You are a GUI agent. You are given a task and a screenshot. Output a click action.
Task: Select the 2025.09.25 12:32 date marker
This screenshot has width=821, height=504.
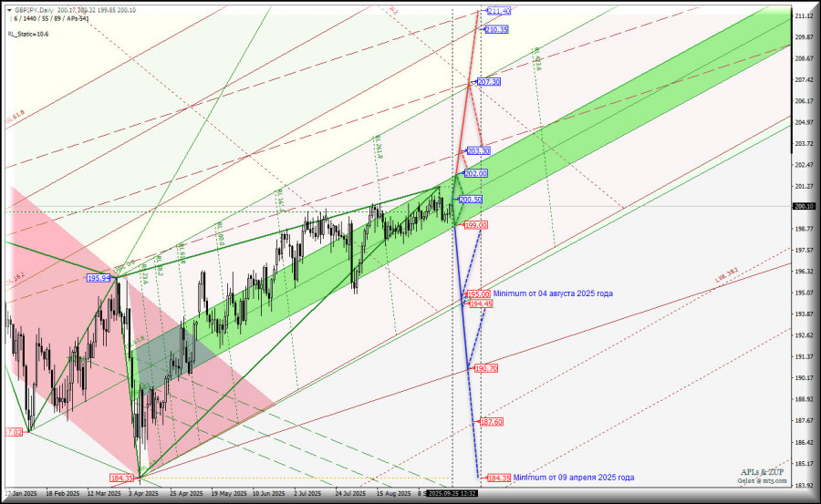click(453, 493)
